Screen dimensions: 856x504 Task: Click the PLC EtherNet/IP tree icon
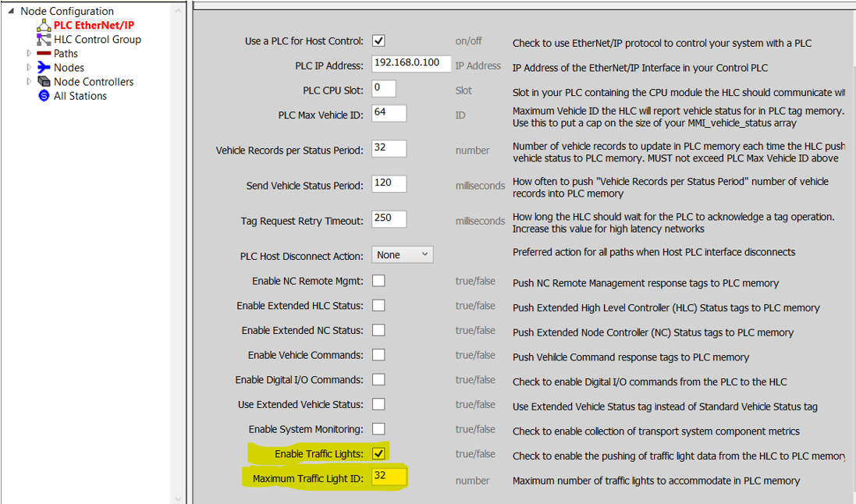[44, 26]
